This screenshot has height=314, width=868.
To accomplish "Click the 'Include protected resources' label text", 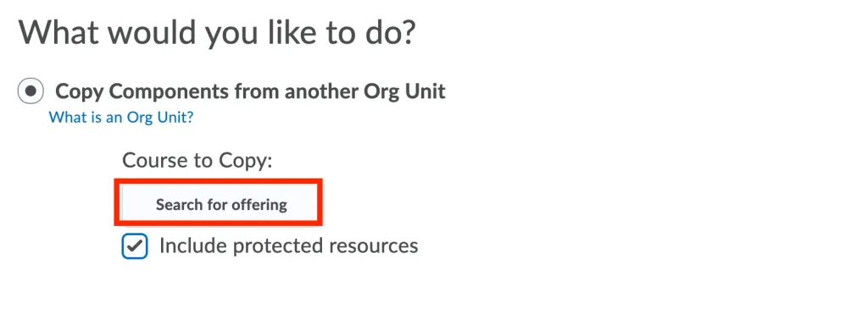I will pyautogui.click(x=288, y=245).
